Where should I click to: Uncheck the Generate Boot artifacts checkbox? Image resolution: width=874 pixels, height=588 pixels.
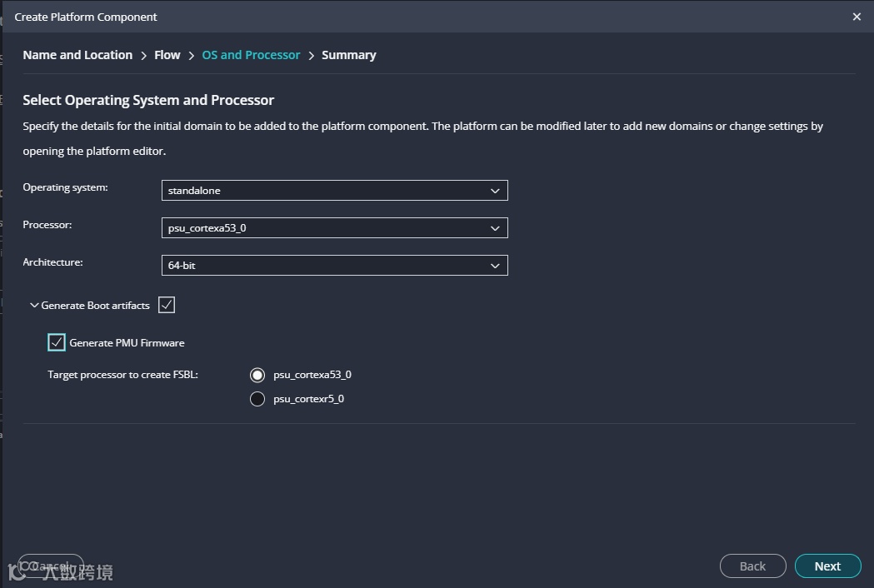167,305
